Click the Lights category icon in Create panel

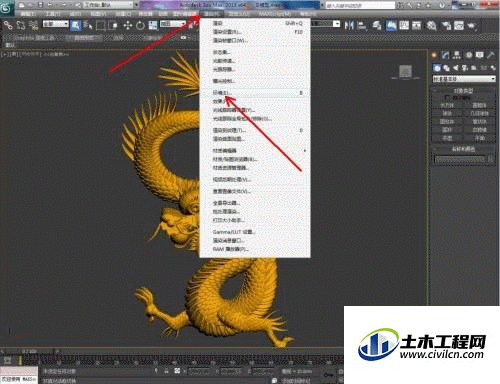455,68
